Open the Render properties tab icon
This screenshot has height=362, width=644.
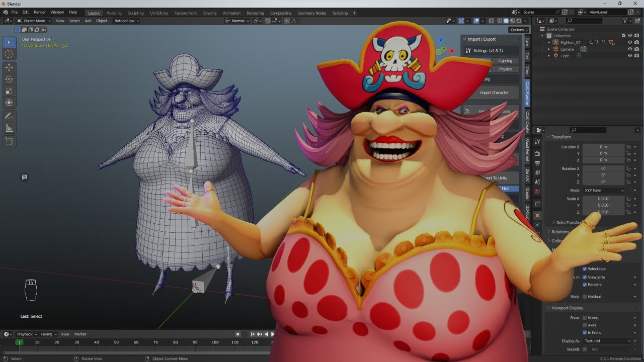(x=537, y=153)
